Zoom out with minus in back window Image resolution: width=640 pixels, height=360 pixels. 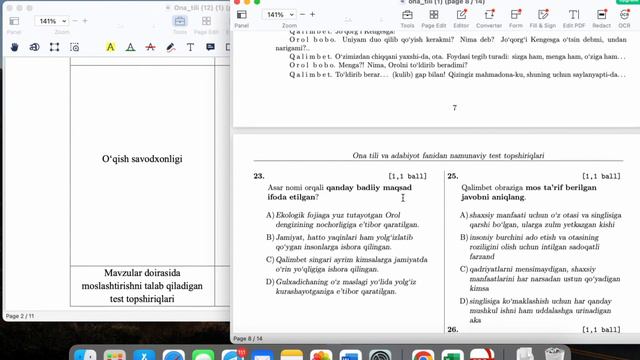[75, 20]
